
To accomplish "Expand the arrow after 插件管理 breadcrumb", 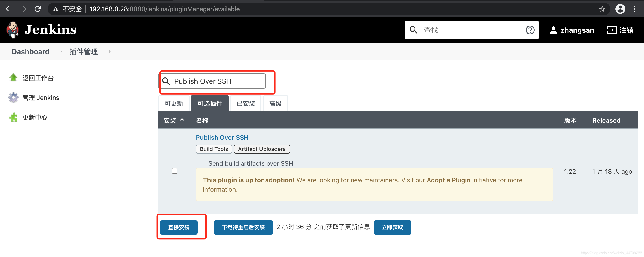I will [110, 51].
